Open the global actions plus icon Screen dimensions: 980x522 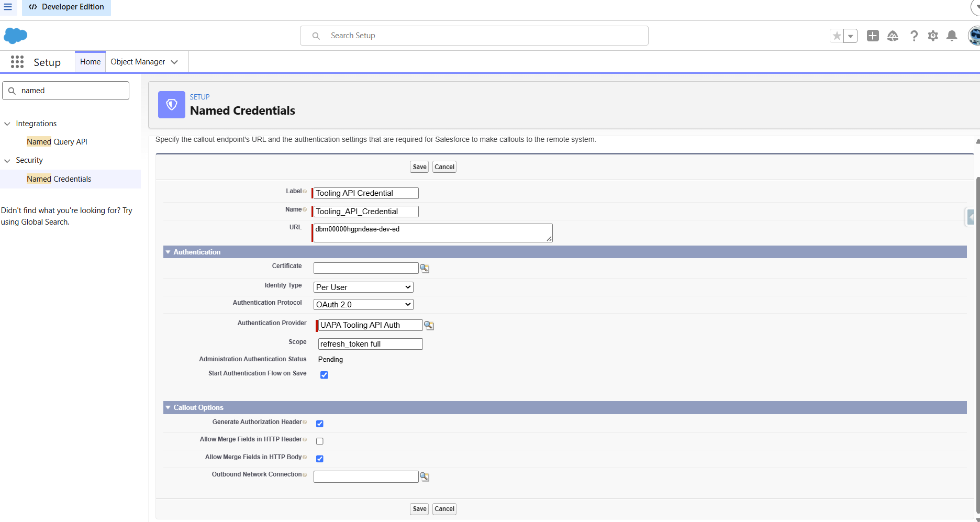tap(873, 36)
